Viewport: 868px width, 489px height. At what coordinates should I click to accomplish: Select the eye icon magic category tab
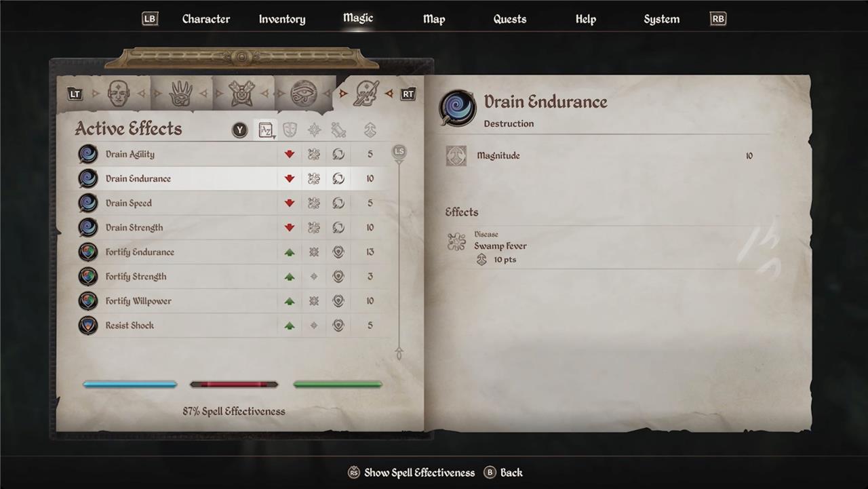pos(304,94)
